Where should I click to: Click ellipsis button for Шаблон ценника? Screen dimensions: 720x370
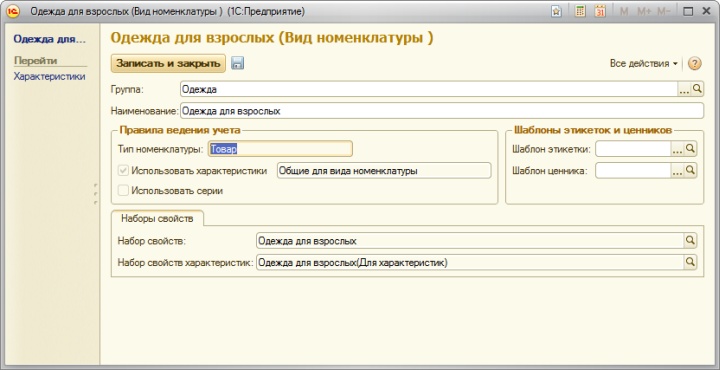pyautogui.click(x=677, y=171)
